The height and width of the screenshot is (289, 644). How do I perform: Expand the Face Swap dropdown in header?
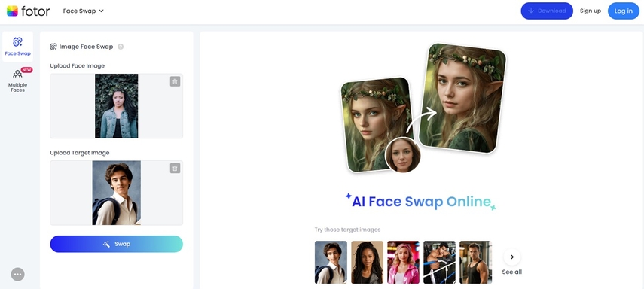84,11
